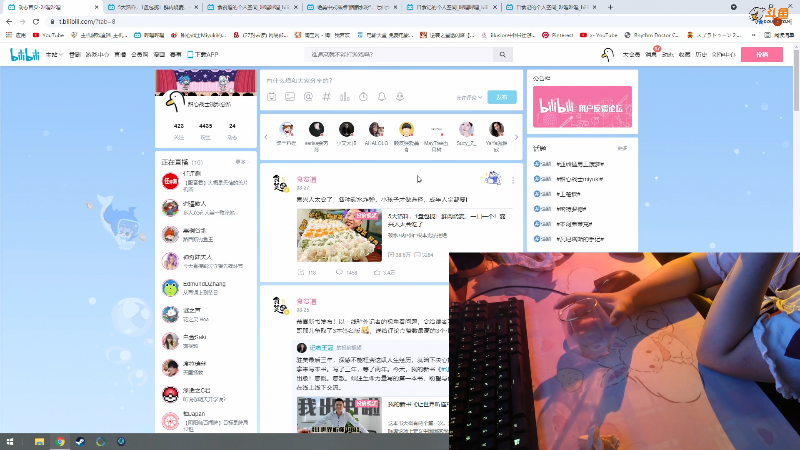Click the phone icon for 下载APP
The width and height of the screenshot is (800, 450).
[190, 55]
